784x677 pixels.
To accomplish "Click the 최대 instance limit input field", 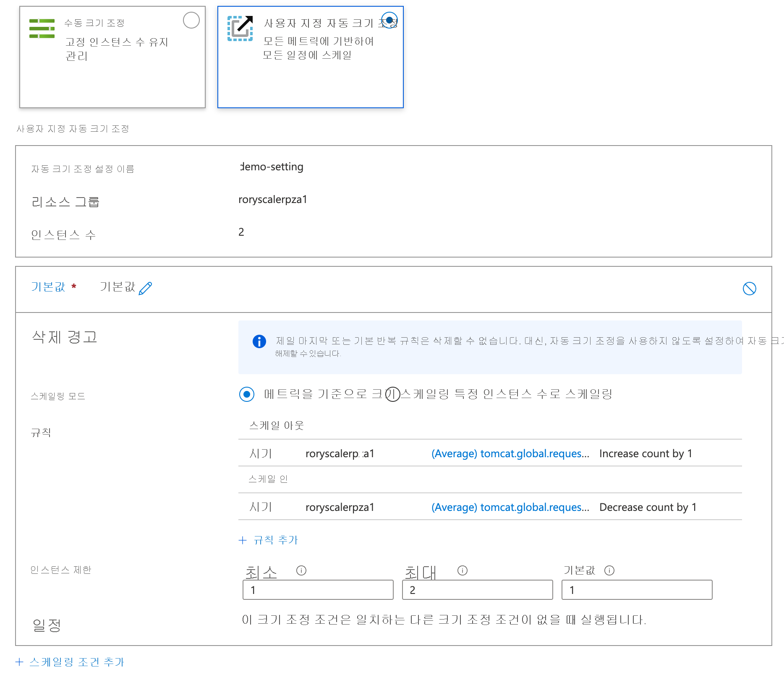I will coord(477,589).
